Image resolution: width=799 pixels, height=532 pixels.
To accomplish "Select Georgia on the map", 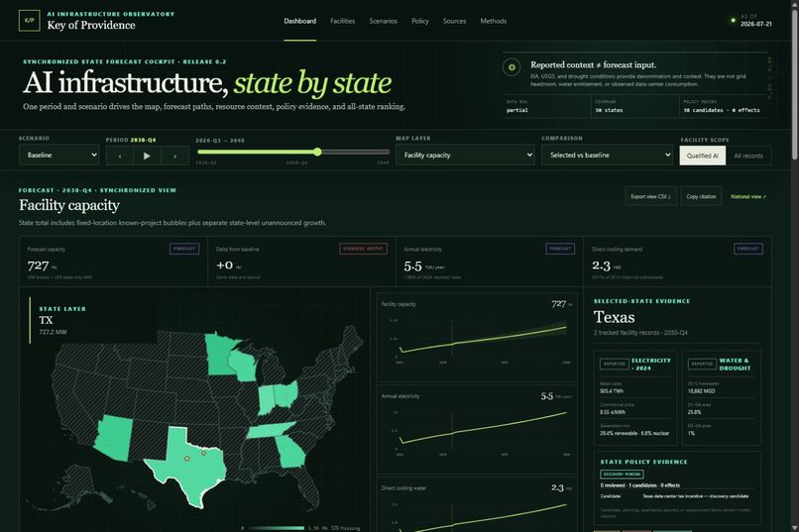I will [x=289, y=452].
